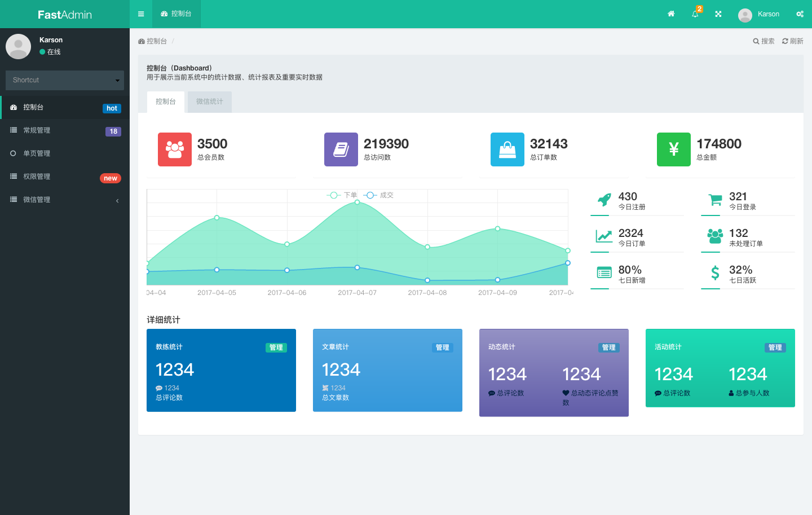Click the purple book visits icon
812x515 pixels.
click(341, 149)
